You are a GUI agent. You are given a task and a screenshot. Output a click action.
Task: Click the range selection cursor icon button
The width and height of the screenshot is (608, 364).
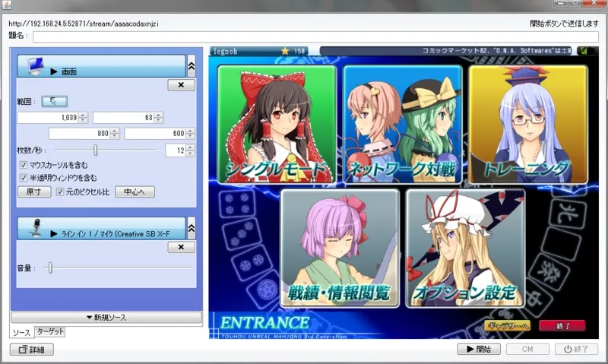(x=54, y=100)
